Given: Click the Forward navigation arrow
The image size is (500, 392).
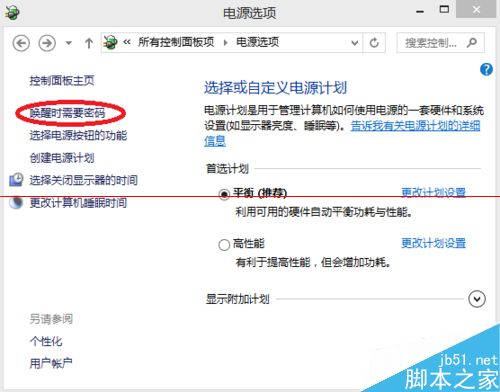Looking at the screenshot, I should click(x=47, y=43).
